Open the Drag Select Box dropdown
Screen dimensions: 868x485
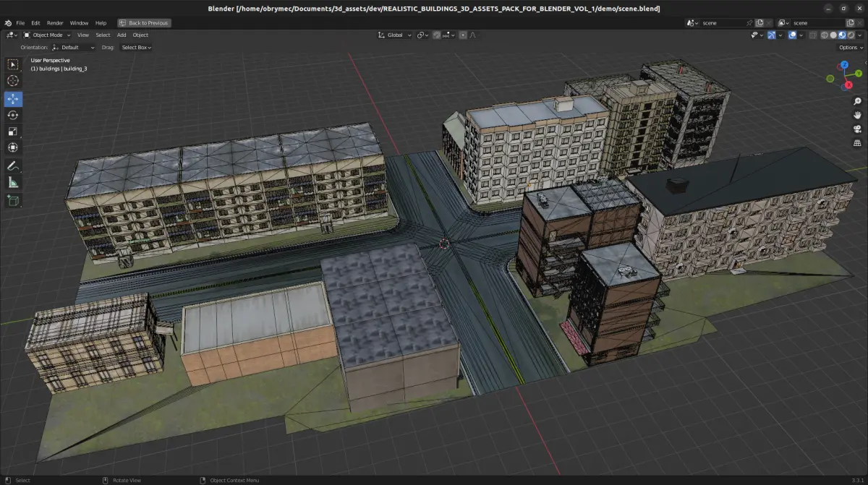click(136, 47)
